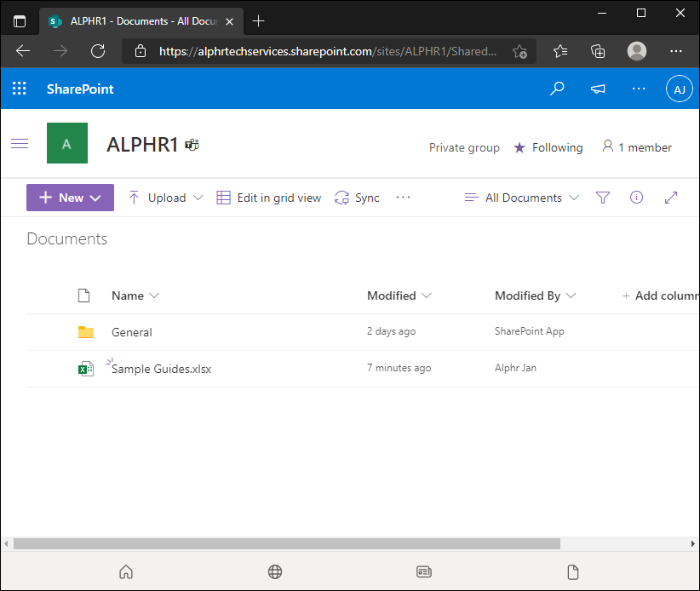Screen dimensions: 700x591
Task: Go forward with the browser Forward arrow
Action: 60,51
